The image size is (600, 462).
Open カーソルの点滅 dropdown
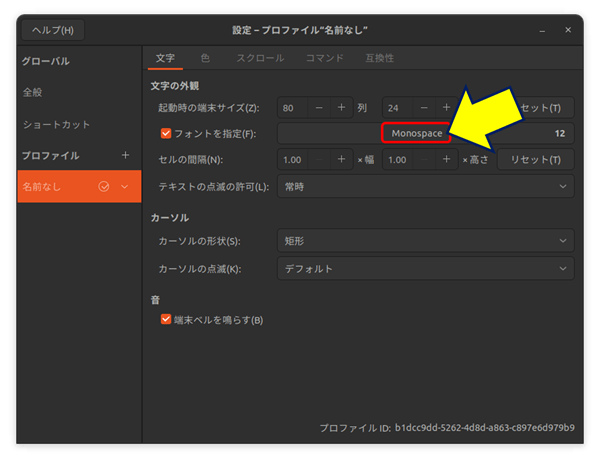click(x=426, y=269)
